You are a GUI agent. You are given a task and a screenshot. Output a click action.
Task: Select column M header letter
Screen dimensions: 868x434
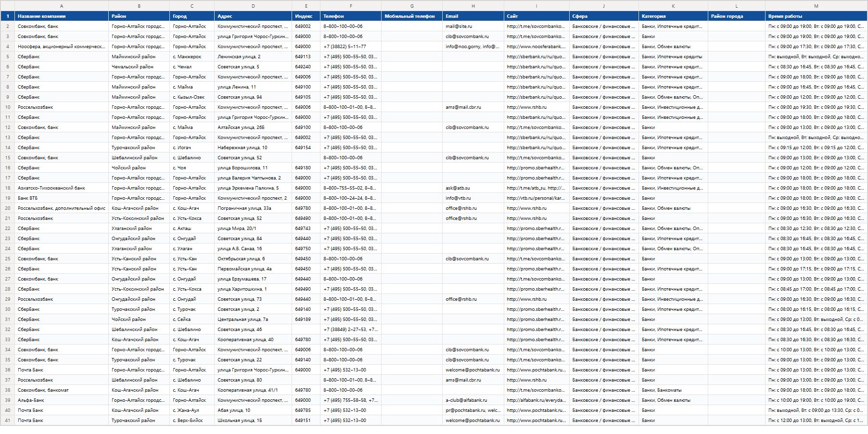click(816, 6)
